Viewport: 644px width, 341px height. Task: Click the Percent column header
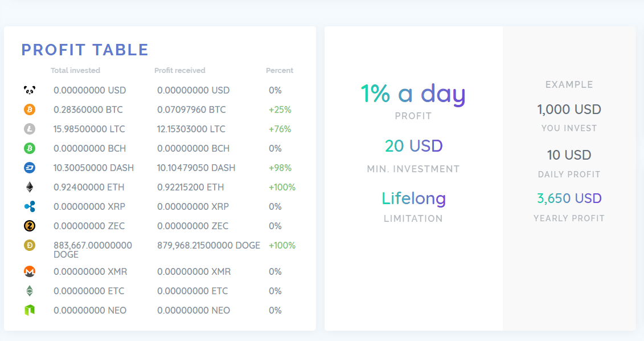[x=280, y=71]
